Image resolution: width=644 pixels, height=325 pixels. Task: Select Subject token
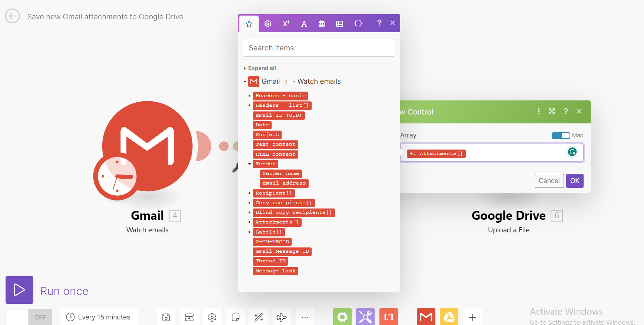pos(267,135)
